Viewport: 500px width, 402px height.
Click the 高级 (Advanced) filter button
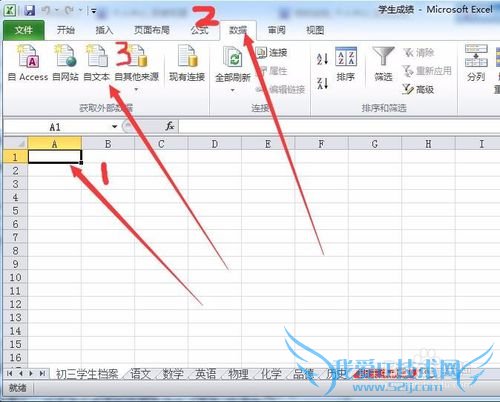(418, 89)
